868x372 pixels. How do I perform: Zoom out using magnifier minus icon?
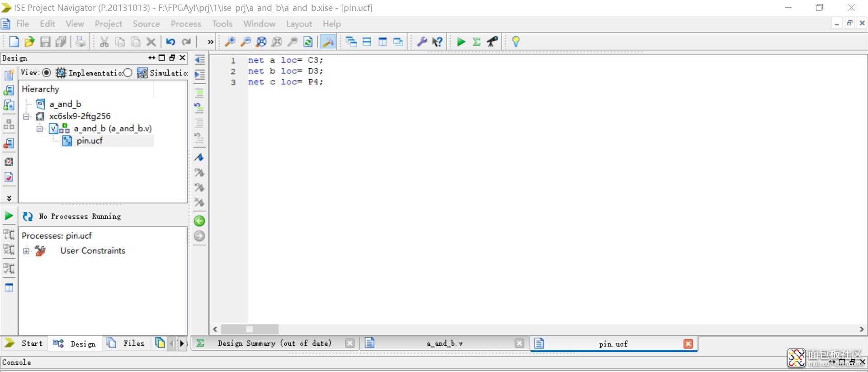(245, 42)
